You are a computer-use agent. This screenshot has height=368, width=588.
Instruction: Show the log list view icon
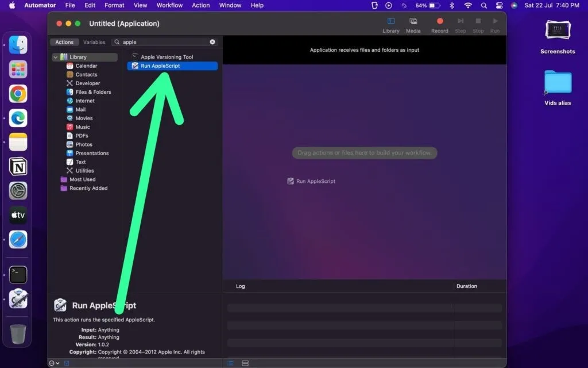[230, 363]
